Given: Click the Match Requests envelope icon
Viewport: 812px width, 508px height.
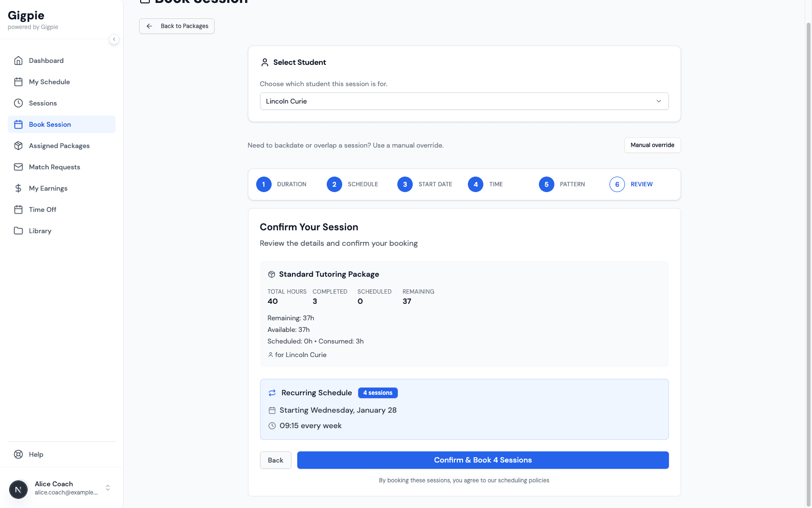Looking at the screenshot, I should click(18, 167).
